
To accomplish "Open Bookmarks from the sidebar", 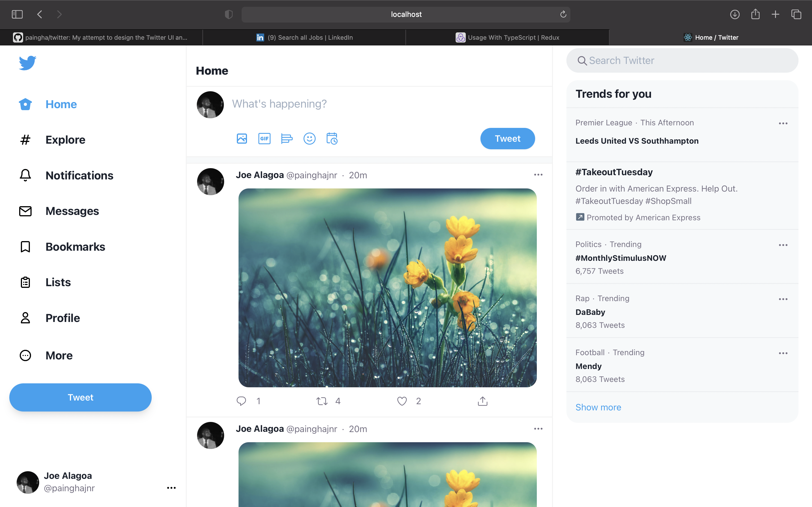I will (75, 247).
